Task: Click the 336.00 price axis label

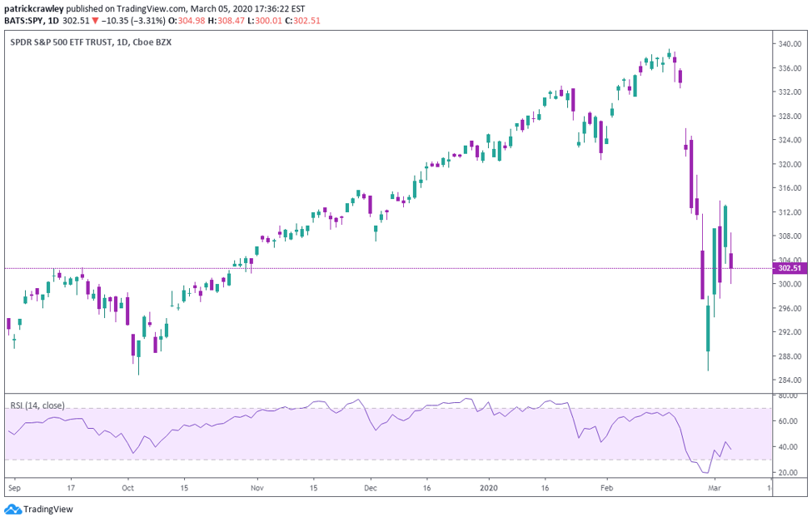Action: [790, 67]
